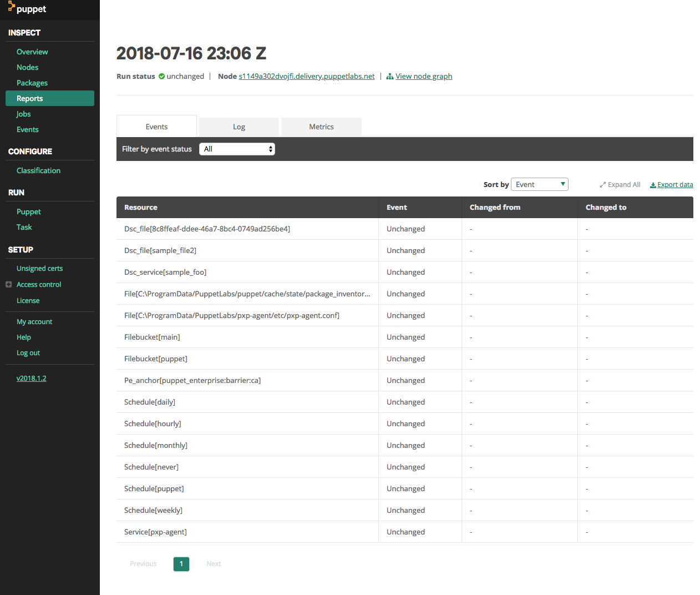Click View node graph link

pyautogui.click(x=424, y=76)
